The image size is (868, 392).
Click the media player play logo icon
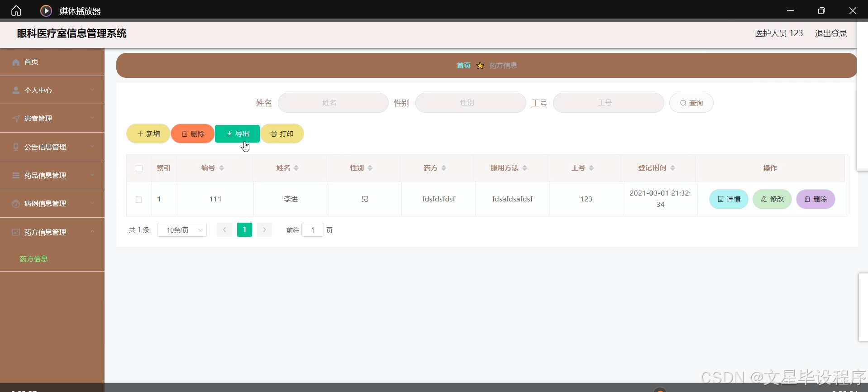pyautogui.click(x=46, y=11)
